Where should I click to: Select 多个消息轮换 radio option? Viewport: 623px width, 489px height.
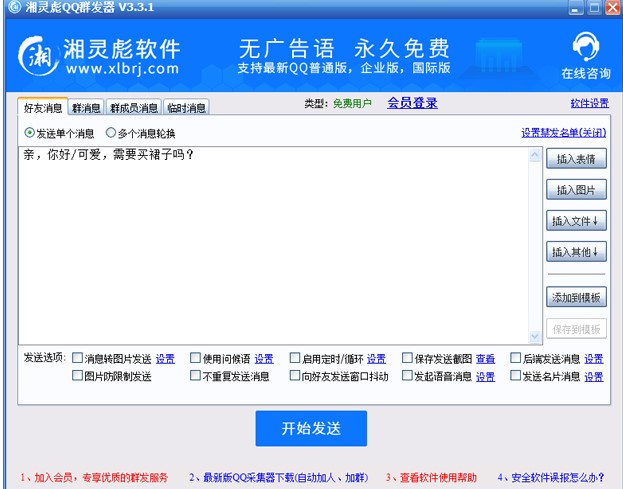(141, 133)
